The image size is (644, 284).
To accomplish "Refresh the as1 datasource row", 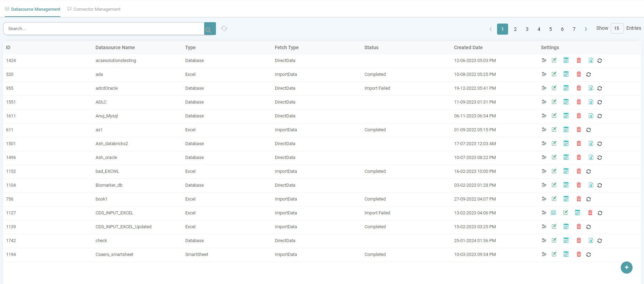I will (588, 130).
